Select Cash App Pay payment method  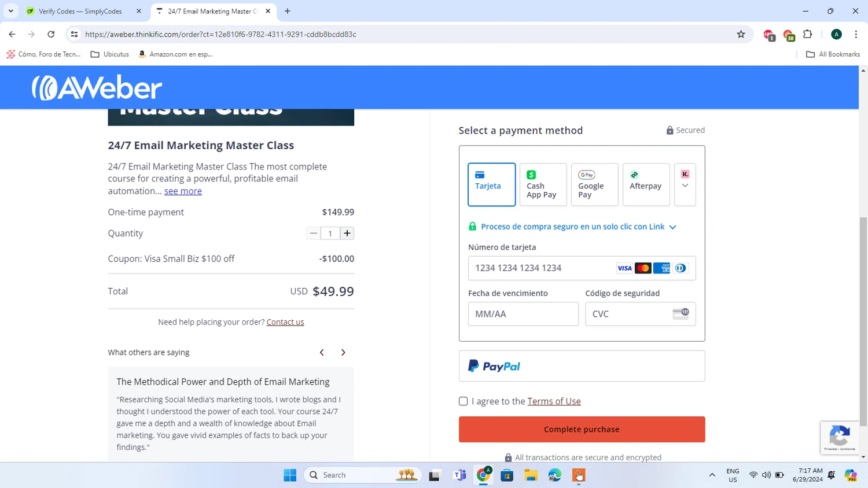[x=543, y=184]
